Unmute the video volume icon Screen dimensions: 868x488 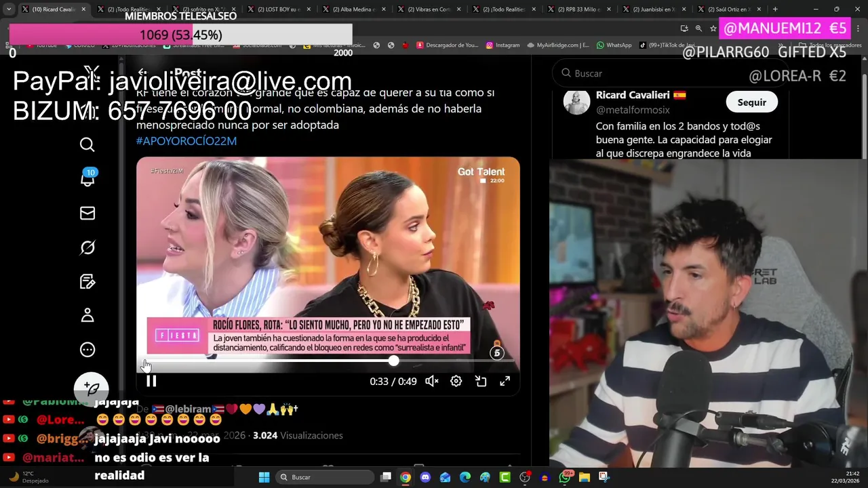click(x=431, y=382)
